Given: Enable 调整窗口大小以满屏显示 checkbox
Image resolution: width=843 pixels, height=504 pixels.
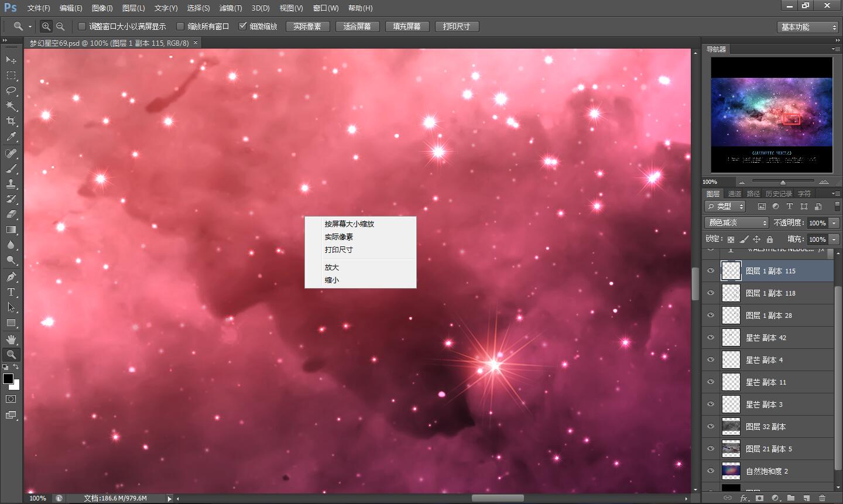Looking at the screenshot, I should coord(82,26).
